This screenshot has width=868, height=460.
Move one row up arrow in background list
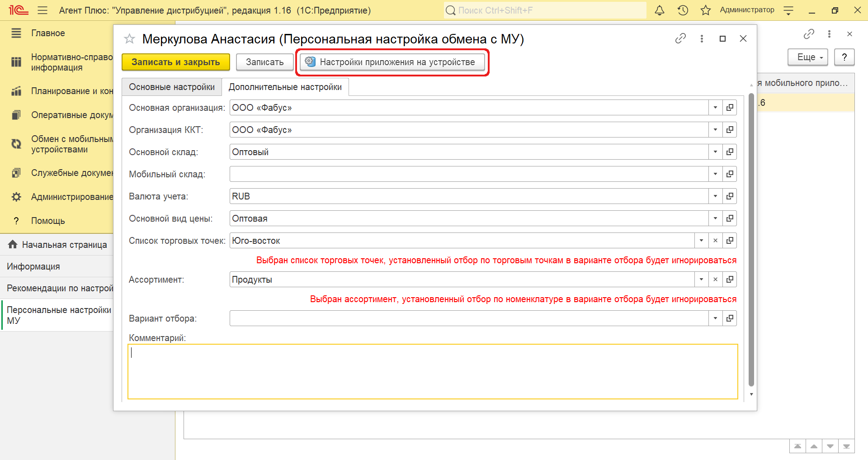814,446
